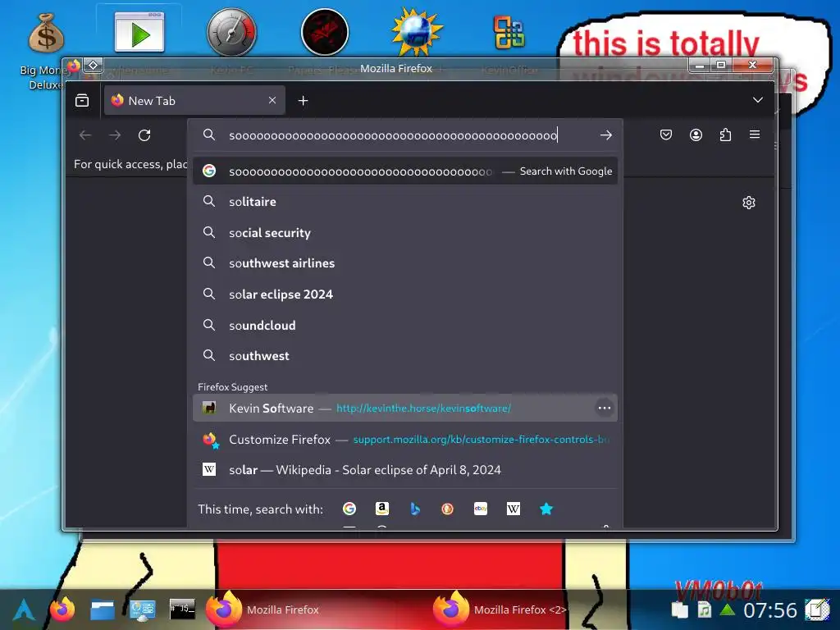The image size is (840, 630).
Task: Switch to Mozilla Firefox <2> taskbar window
Action: (x=500, y=609)
